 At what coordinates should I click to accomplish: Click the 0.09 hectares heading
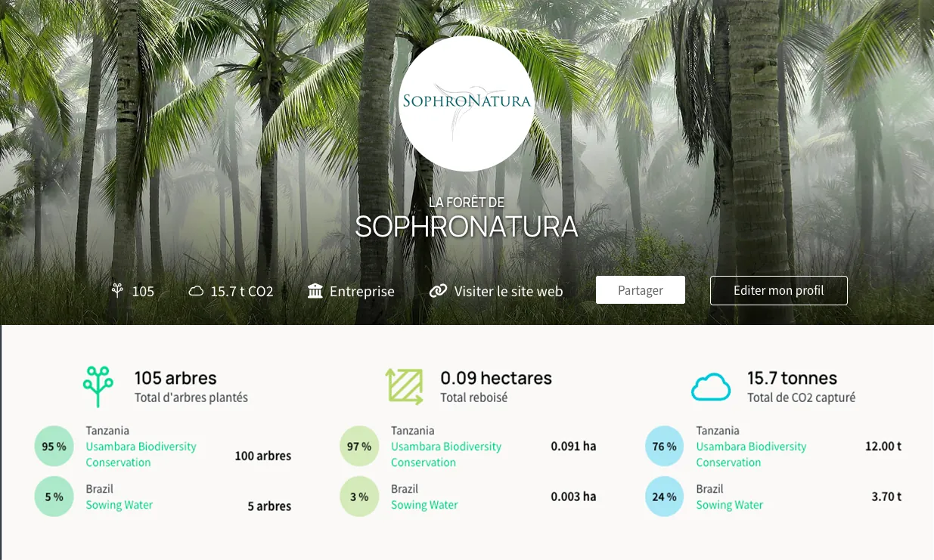(496, 378)
